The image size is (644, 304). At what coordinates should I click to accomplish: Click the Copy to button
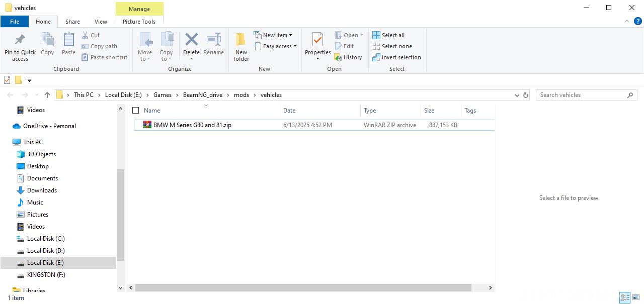click(x=166, y=47)
